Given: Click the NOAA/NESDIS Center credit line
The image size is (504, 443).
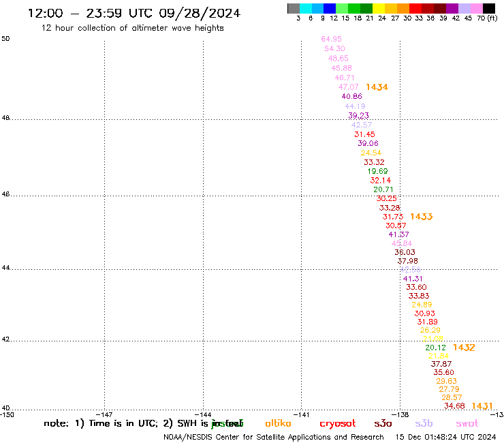Looking at the screenshot, I should tap(274, 437).
